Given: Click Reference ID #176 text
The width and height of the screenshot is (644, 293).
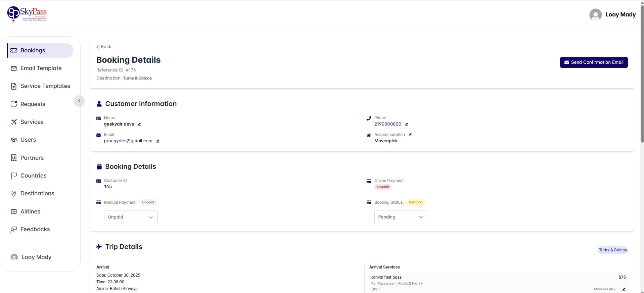Looking at the screenshot, I should [x=116, y=70].
